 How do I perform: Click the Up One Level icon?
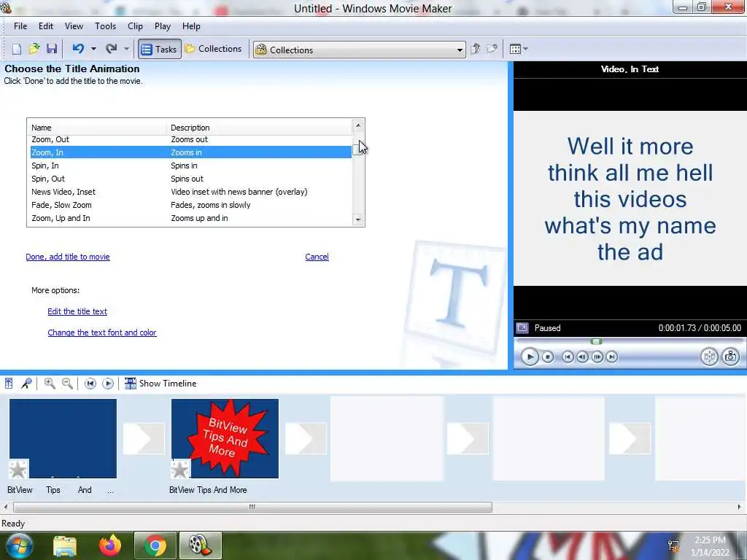coord(475,49)
